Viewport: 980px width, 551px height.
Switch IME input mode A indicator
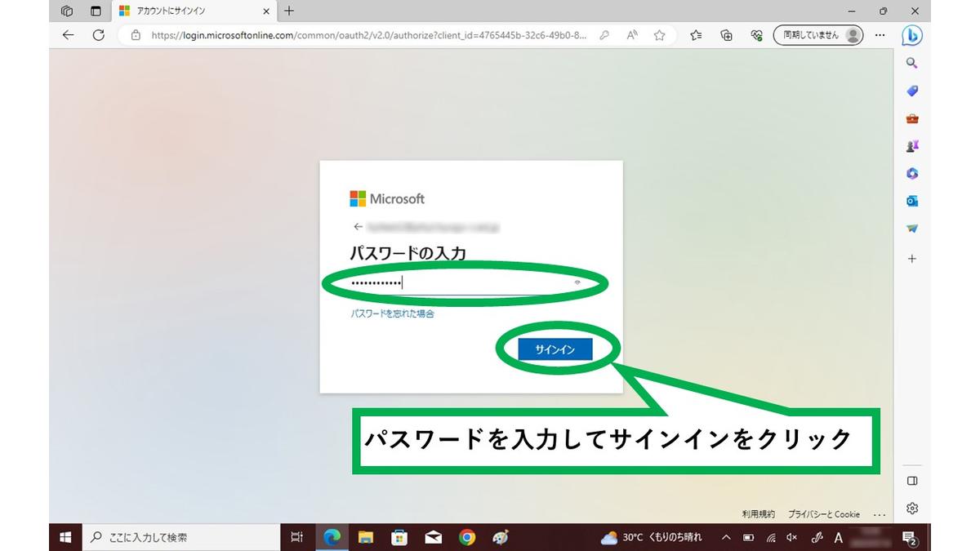(838, 537)
